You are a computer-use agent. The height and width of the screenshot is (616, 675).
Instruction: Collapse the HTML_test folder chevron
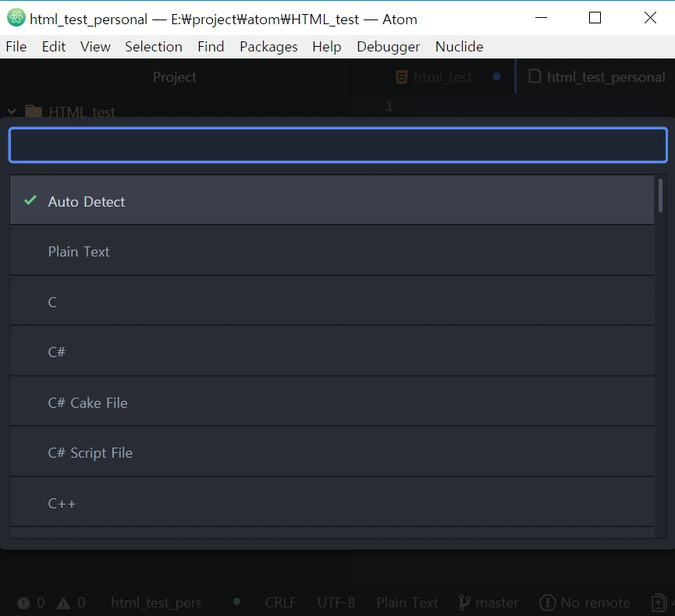pos(12,112)
